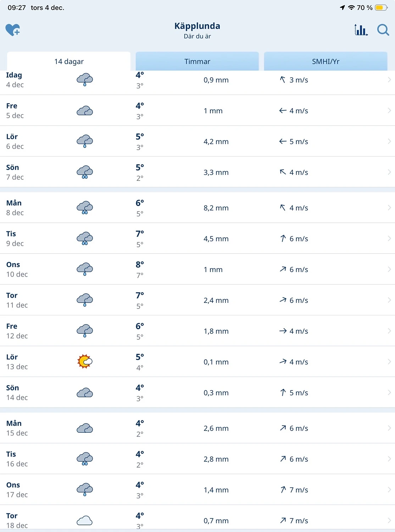This screenshot has width=395, height=532.
Task: Tap the battery indicator in status bar
Action: [381, 8]
